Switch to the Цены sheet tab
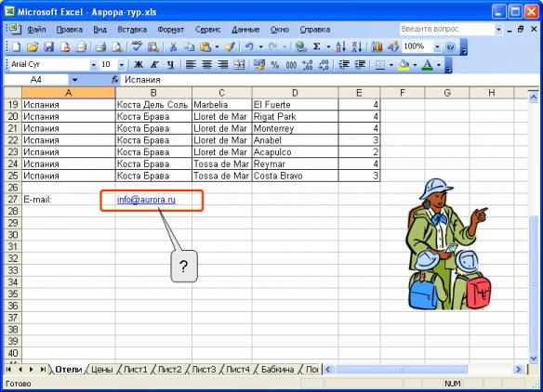 (x=102, y=370)
